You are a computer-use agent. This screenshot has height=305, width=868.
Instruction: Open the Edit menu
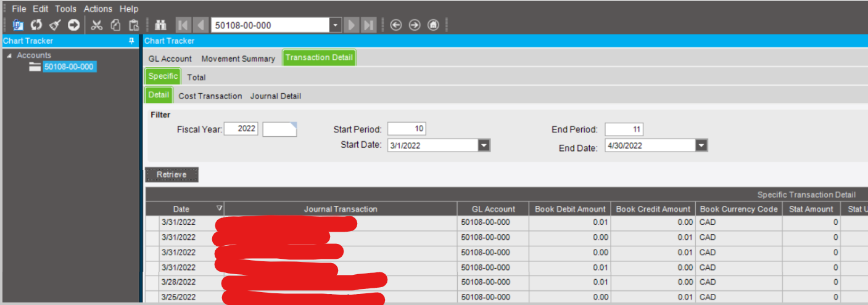pos(41,9)
